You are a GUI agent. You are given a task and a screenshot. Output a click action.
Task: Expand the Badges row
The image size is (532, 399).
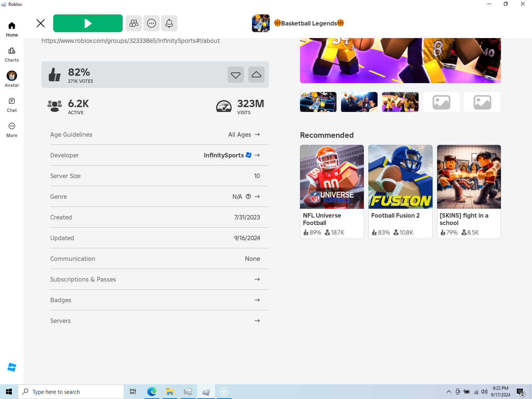[160, 300]
